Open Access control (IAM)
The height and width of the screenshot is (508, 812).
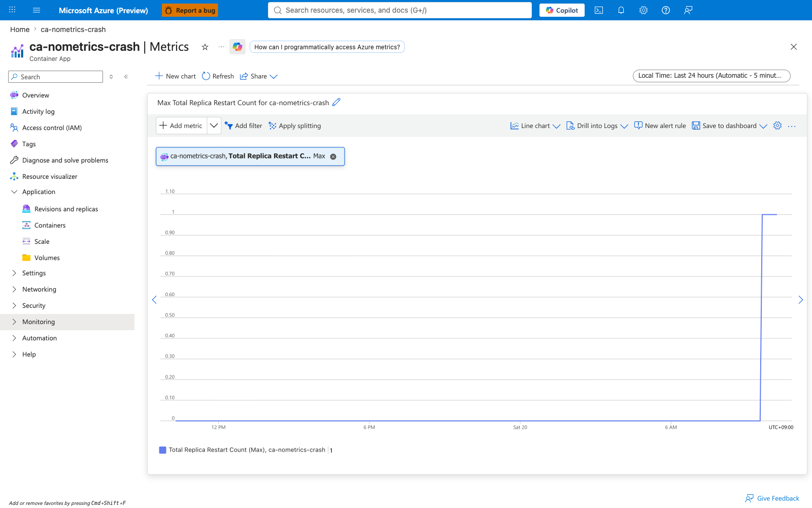pyautogui.click(x=52, y=128)
